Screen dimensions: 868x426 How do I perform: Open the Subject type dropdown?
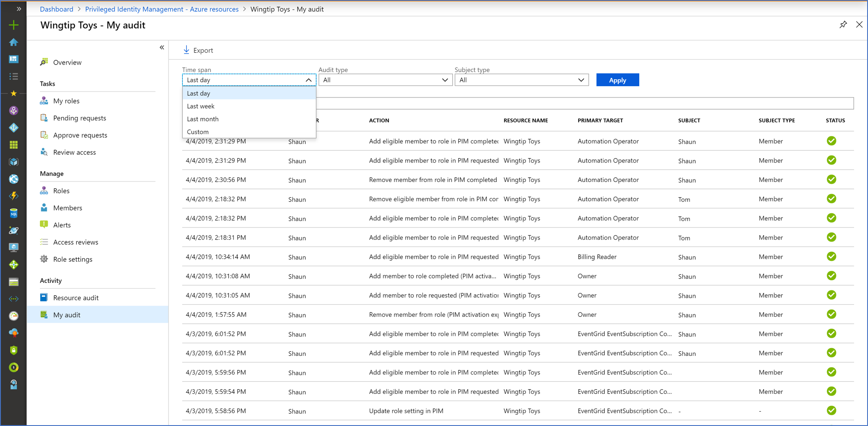point(521,80)
